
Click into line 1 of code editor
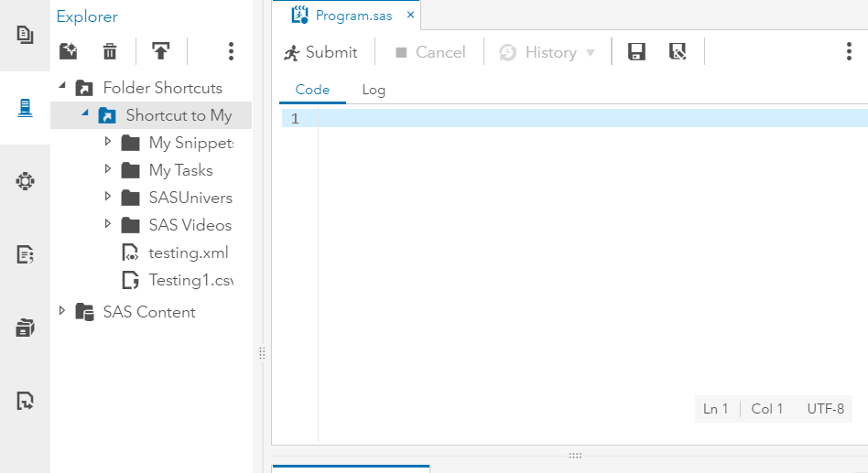[x=593, y=118]
